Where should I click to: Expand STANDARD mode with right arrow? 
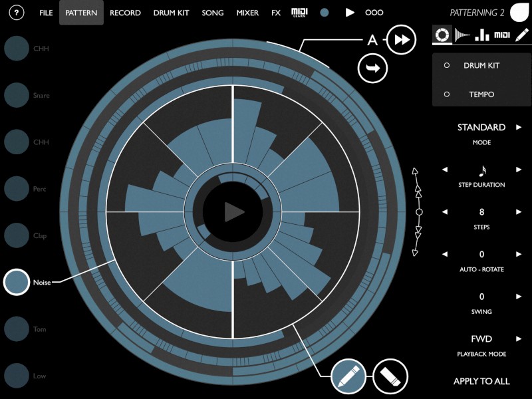tap(519, 127)
